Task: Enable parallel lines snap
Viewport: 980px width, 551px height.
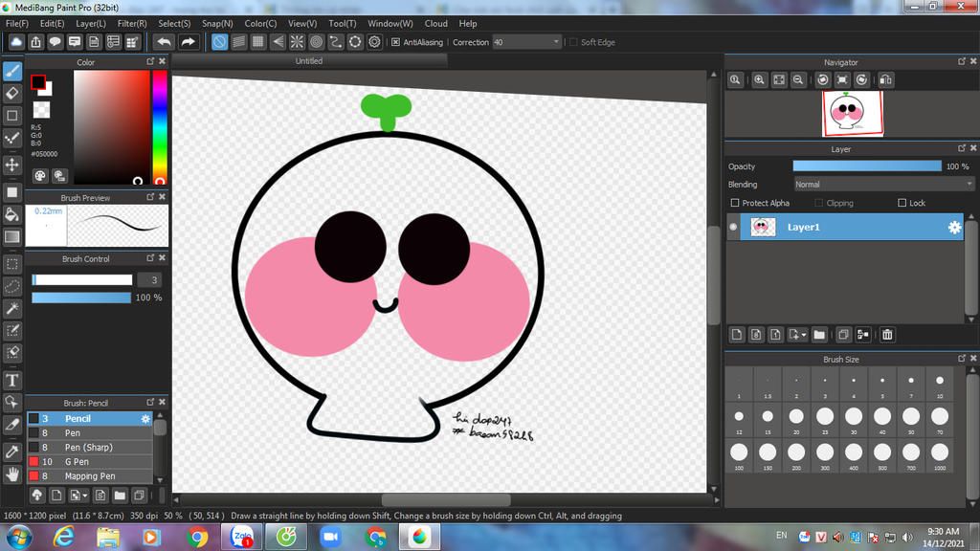Action: coord(238,42)
